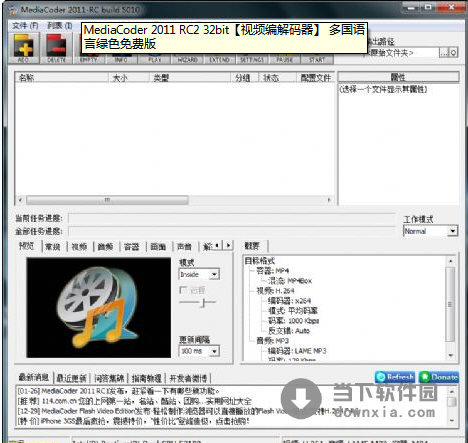Open the 最新消息 news tab
The image size is (468, 443).
click(34, 377)
